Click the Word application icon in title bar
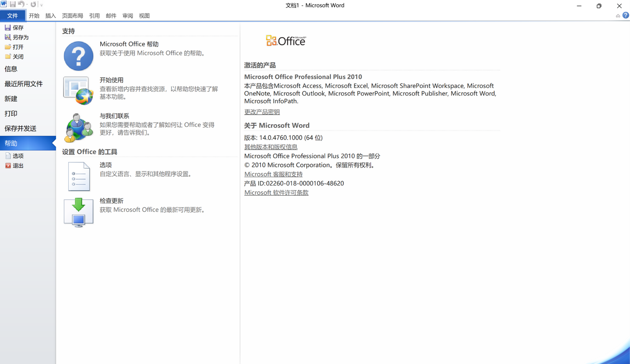Viewport: 630px width, 364px height. [3, 4]
